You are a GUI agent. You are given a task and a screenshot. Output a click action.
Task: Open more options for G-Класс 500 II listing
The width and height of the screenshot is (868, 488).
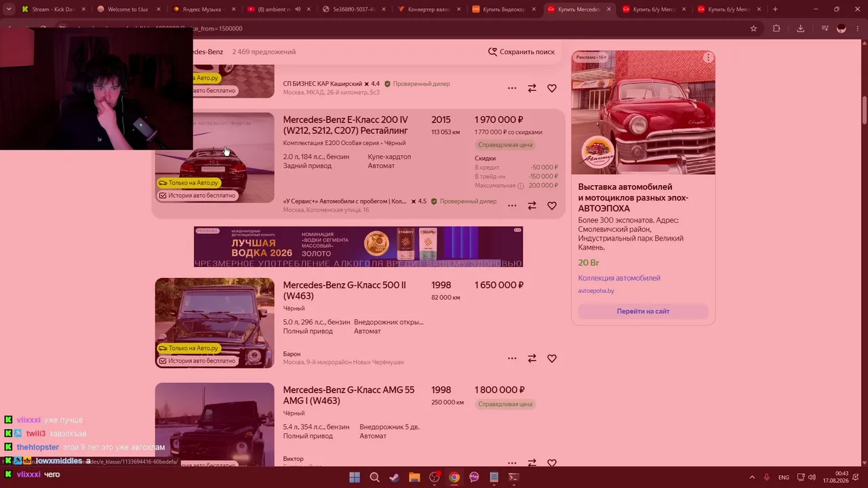click(x=512, y=359)
